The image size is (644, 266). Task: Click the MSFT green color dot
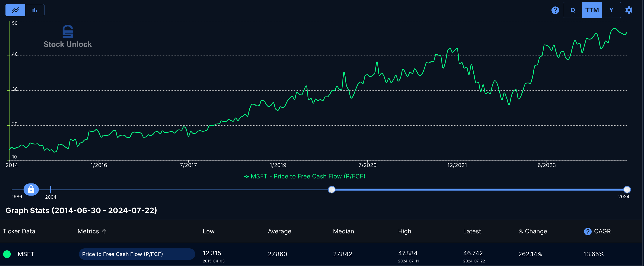(x=7, y=254)
